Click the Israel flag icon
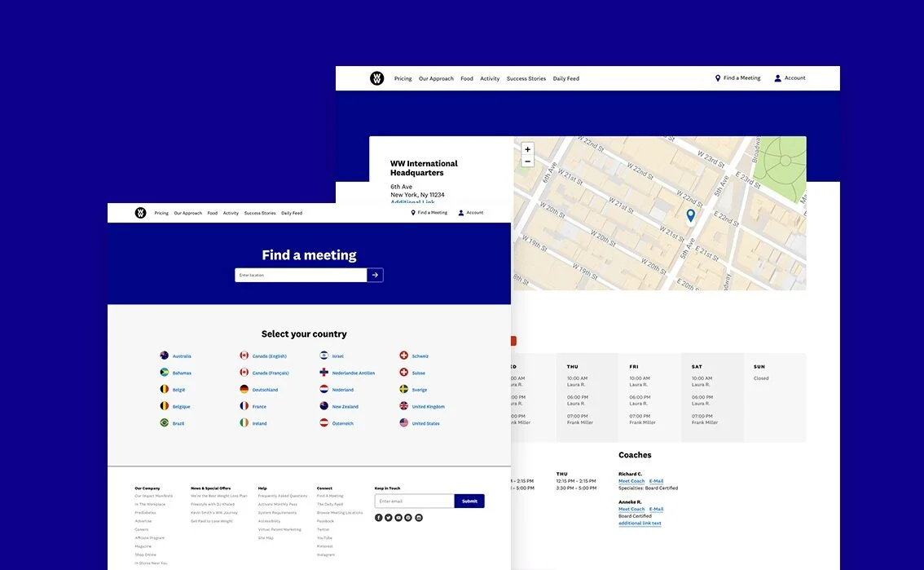This screenshot has width=924, height=570. point(323,356)
